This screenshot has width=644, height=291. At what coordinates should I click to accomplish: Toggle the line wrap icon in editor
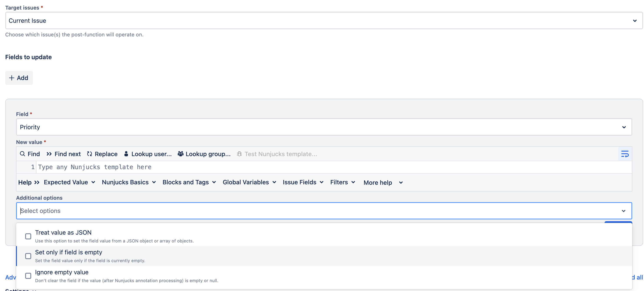(x=625, y=154)
